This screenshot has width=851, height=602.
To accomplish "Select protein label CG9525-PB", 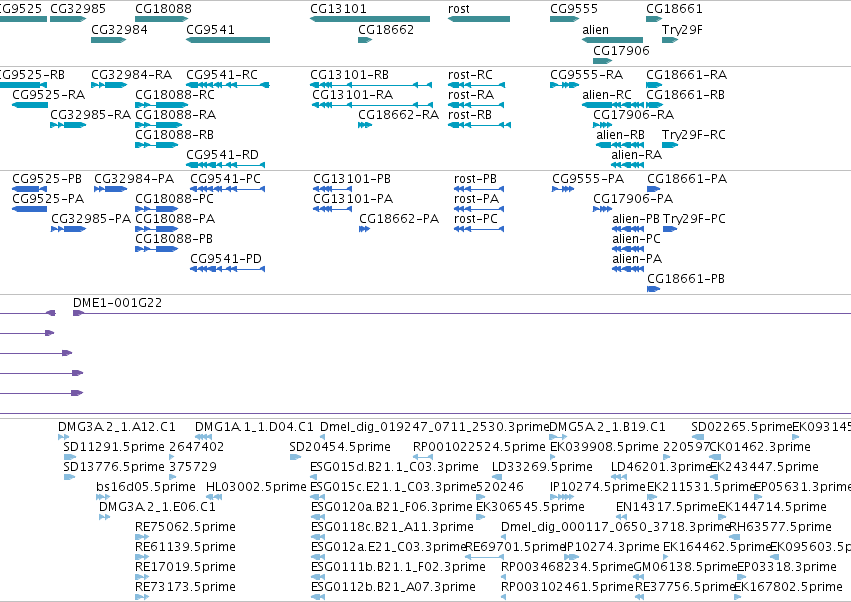I will click(x=47, y=179).
